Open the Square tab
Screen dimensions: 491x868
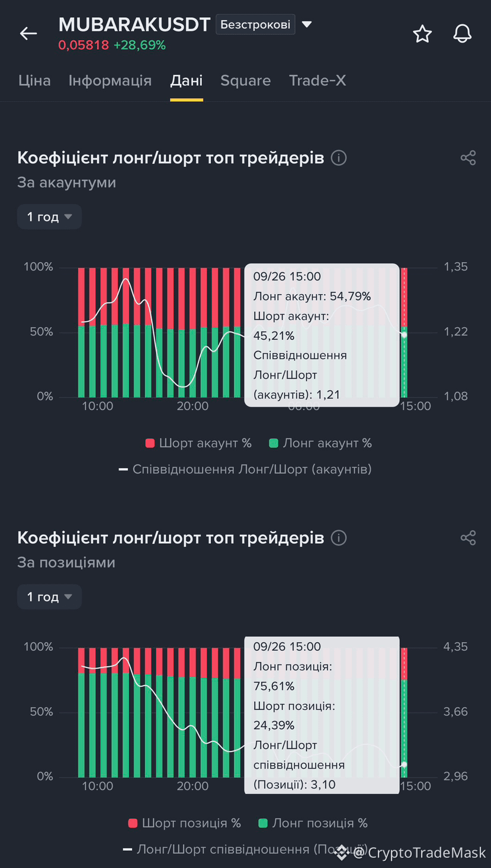tap(246, 80)
